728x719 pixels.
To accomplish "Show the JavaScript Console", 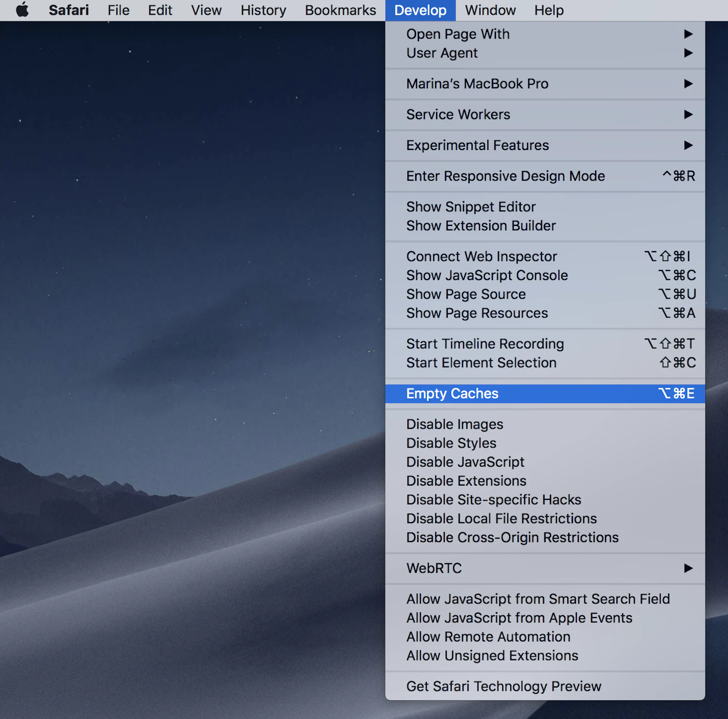I will point(487,275).
